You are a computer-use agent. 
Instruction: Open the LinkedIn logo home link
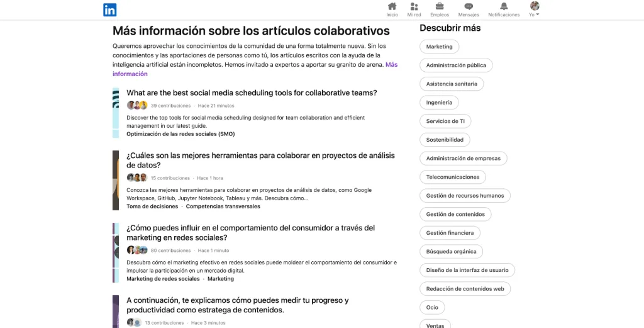pos(109,9)
